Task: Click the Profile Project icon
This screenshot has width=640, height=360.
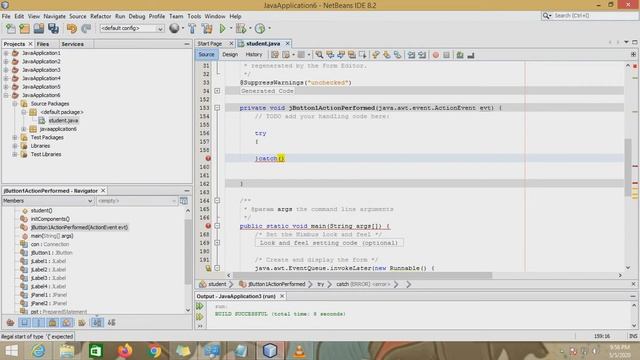Action: point(260,28)
